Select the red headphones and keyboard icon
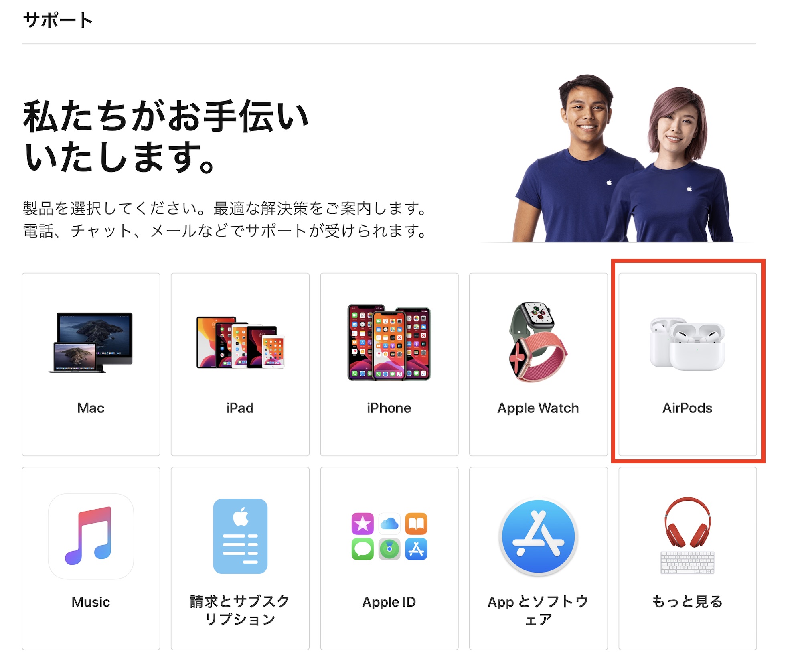802x672 pixels. 687,536
